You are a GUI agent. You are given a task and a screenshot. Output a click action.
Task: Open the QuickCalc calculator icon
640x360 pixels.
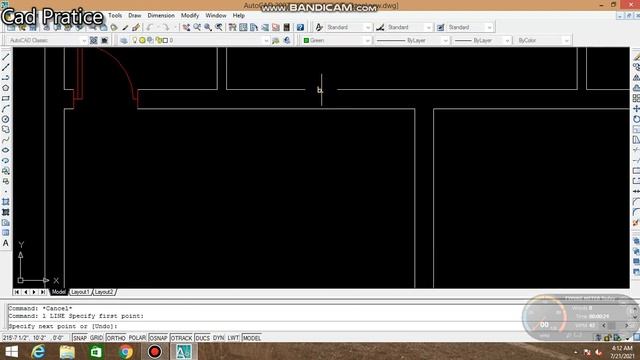287,27
